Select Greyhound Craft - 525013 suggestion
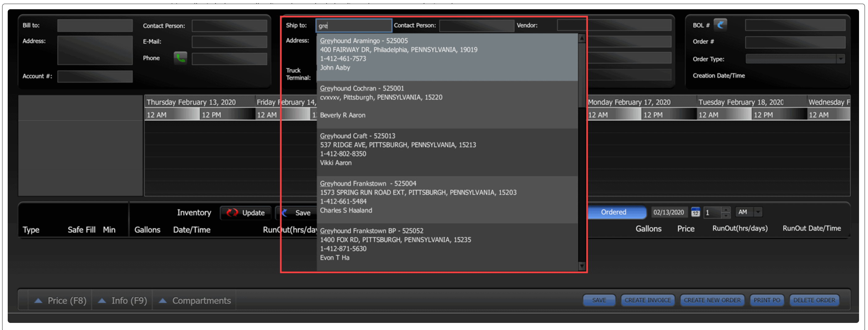 pyautogui.click(x=447, y=152)
